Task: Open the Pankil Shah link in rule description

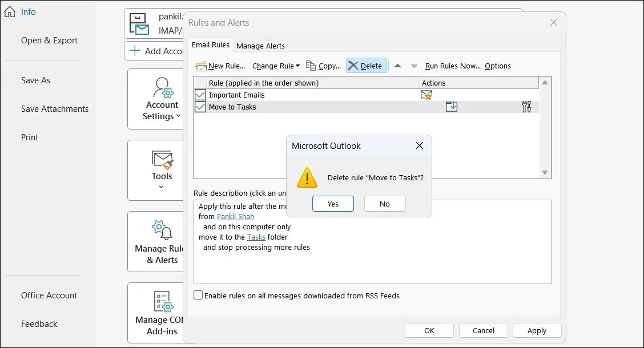Action: (x=235, y=216)
